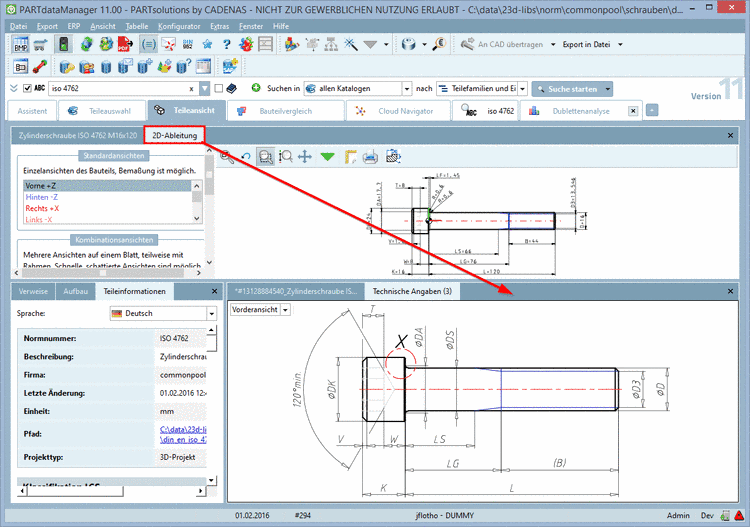Click the green down-arrow icon in 2D toolbar

click(327, 156)
